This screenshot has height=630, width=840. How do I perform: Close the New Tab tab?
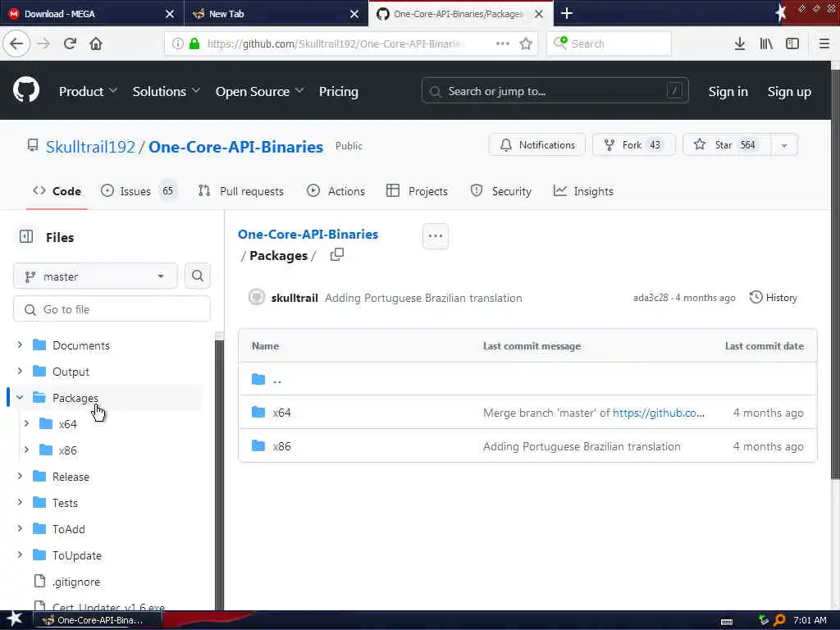pos(354,14)
